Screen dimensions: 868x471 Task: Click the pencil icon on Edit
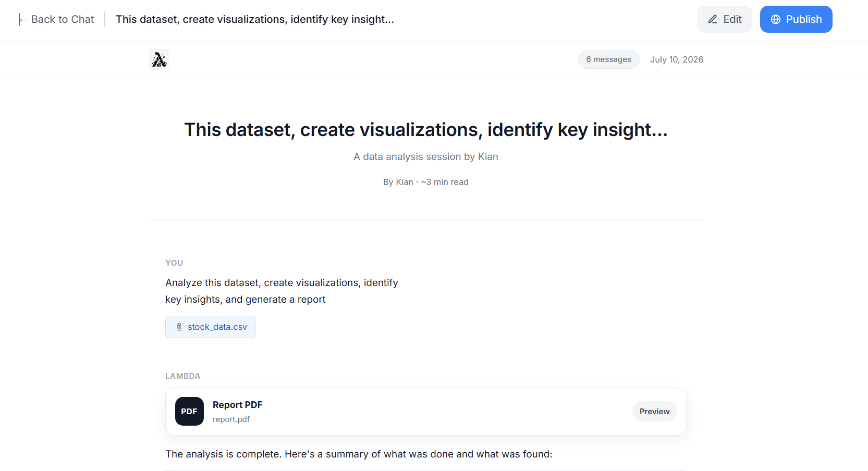[713, 19]
